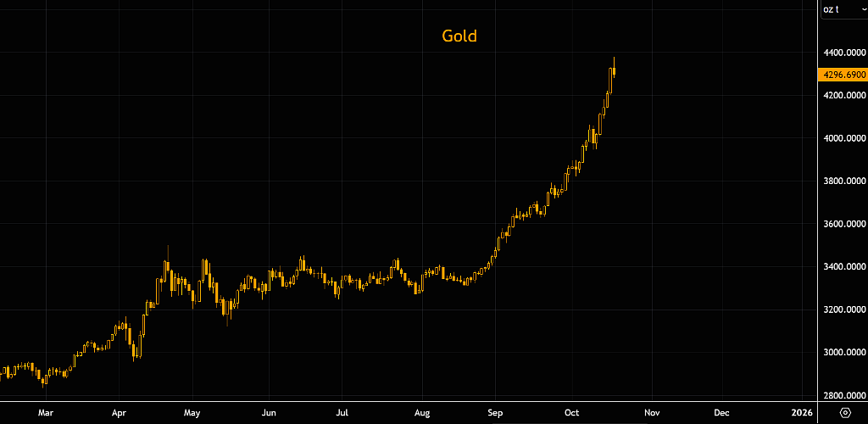Select the 2026 label on time axis
Viewport: 868px width, 424px height.
pos(802,413)
